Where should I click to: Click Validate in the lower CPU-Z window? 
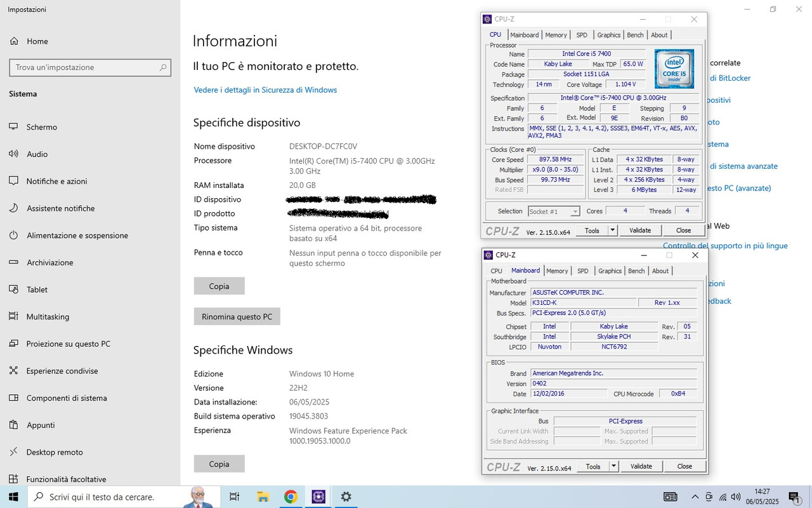(x=641, y=466)
